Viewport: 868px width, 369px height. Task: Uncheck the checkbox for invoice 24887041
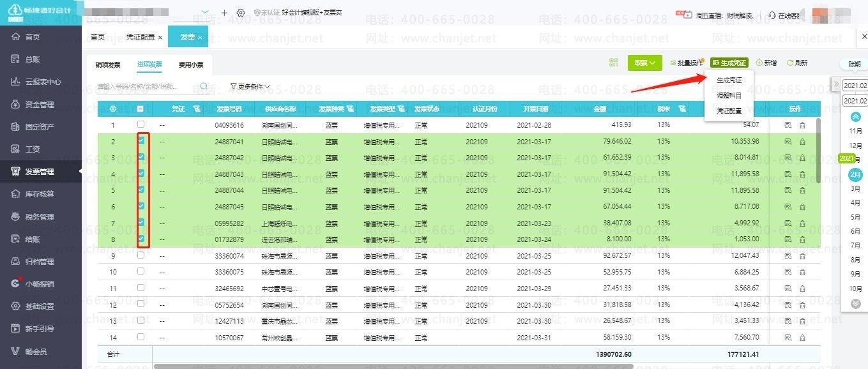[141, 140]
